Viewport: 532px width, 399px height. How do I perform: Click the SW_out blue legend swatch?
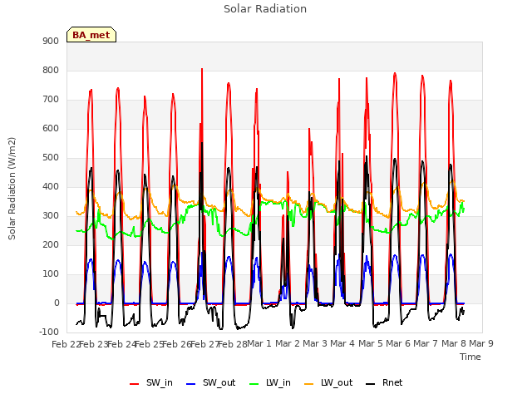point(191,384)
